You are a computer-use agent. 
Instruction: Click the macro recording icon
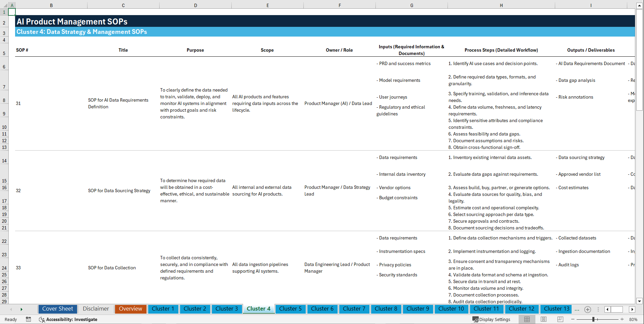pyautogui.click(x=28, y=319)
